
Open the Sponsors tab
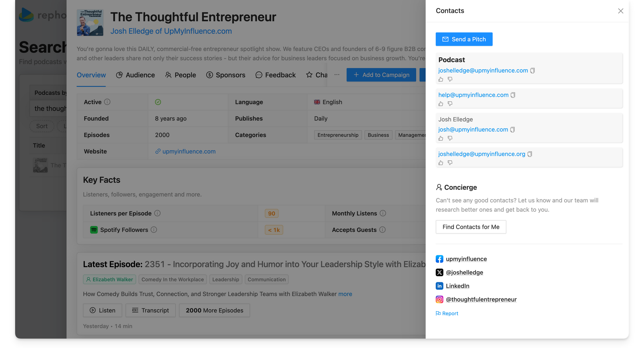pyautogui.click(x=225, y=75)
